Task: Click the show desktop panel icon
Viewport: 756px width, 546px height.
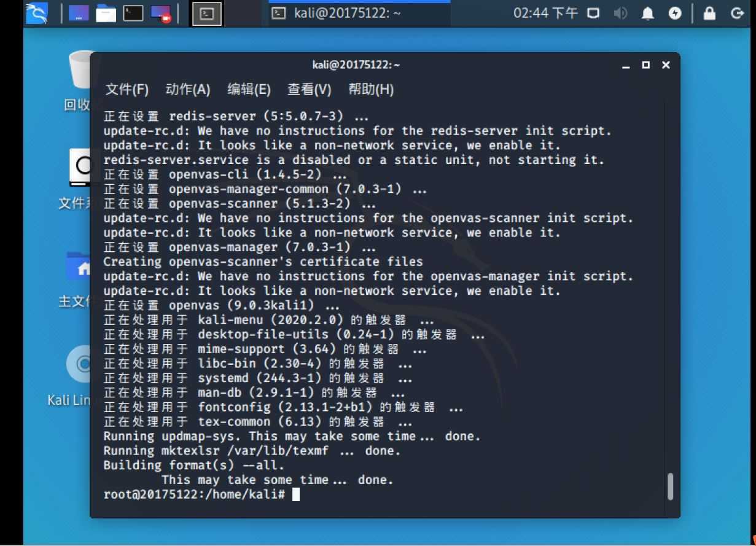Action: point(78,13)
